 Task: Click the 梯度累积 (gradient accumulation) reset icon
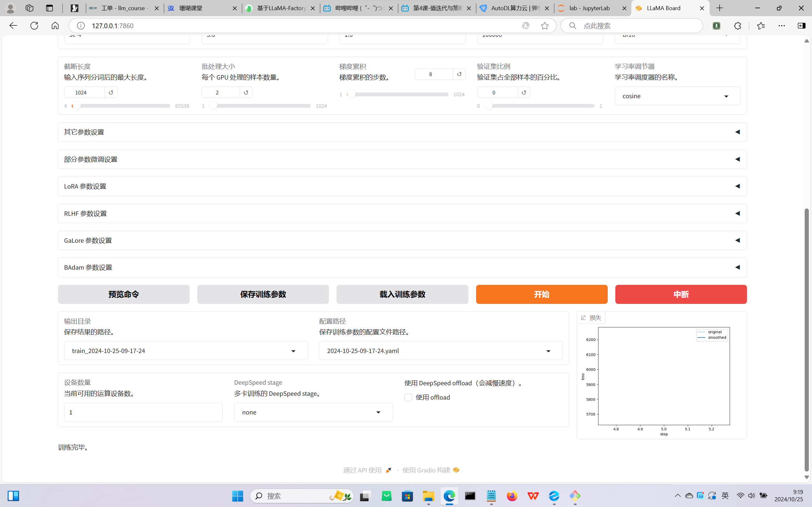459,74
